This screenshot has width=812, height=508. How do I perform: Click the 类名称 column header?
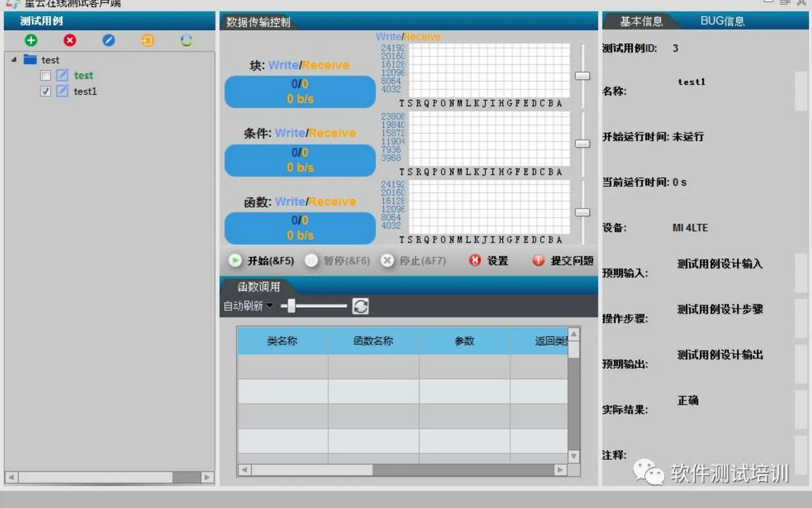pos(282,341)
